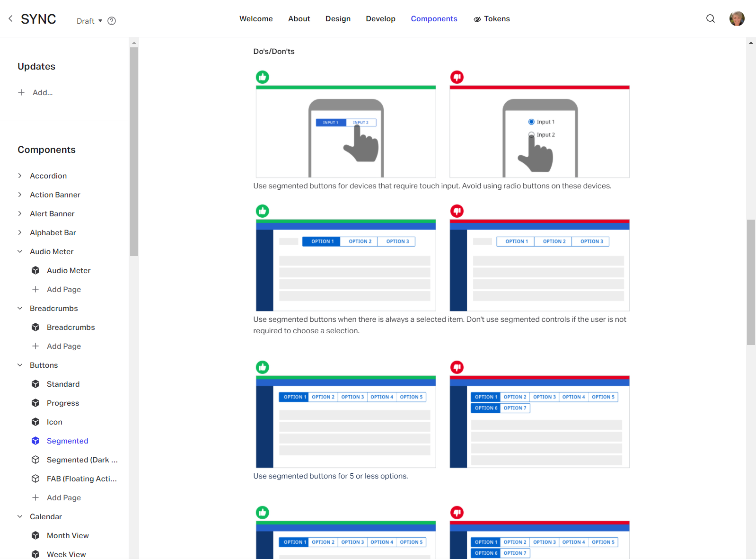The width and height of the screenshot is (756, 559).
Task: Expand the Accordion tree section
Action: (20, 176)
